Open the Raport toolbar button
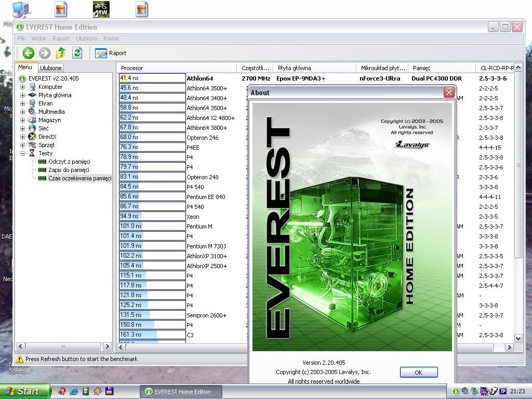 (111, 53)
